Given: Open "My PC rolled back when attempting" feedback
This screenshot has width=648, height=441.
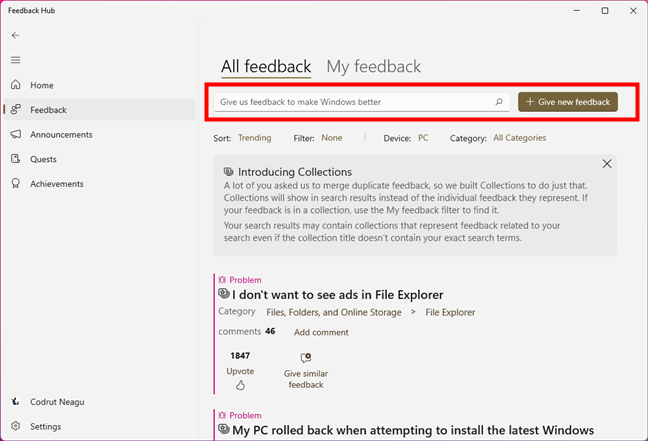Looking at the screenshot, I should point(413,430).
